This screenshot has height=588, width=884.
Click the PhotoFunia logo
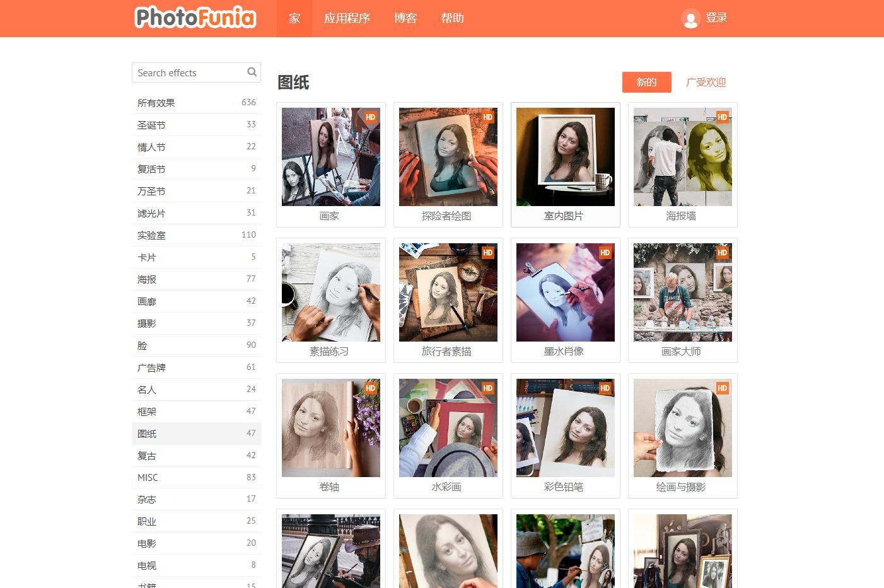pos(195,18)
